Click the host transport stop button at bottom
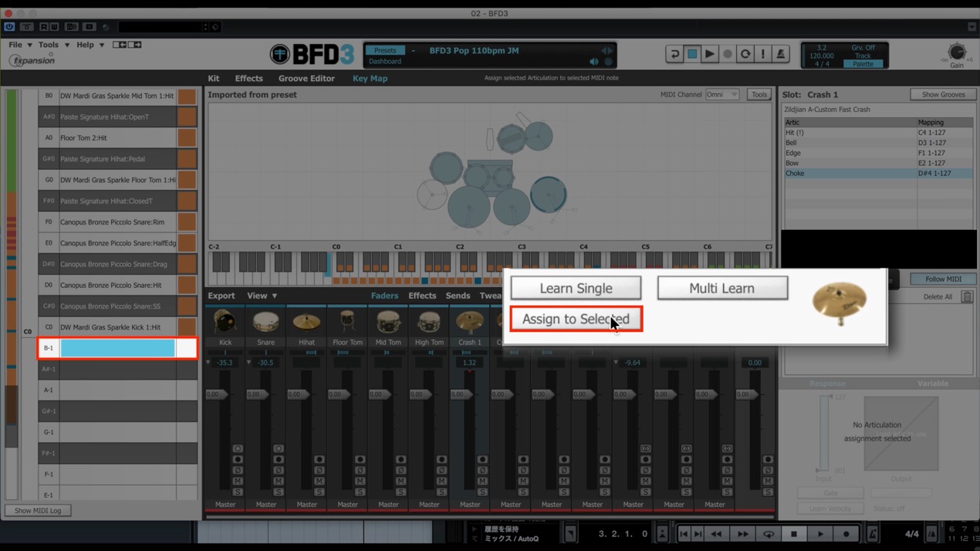The width and height of the screenshot is (980, 551). (794, 533)
